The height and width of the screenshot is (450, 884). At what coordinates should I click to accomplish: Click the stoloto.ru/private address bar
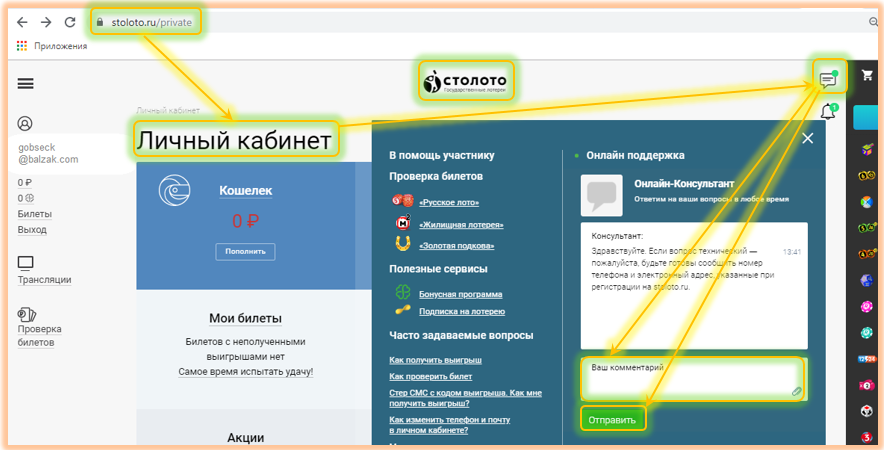[x=152, y=23]
